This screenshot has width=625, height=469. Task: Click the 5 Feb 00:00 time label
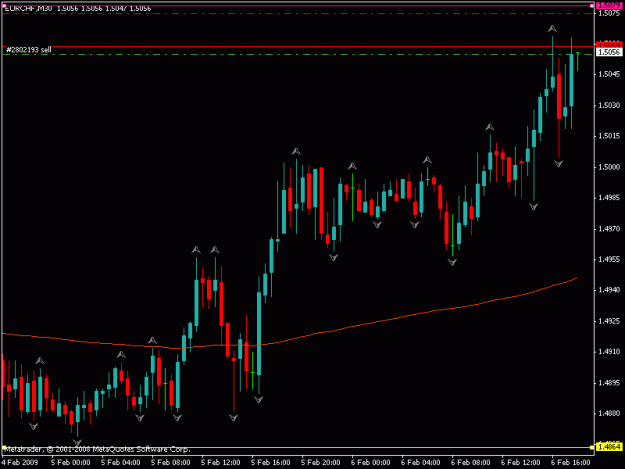click(71, 463)
